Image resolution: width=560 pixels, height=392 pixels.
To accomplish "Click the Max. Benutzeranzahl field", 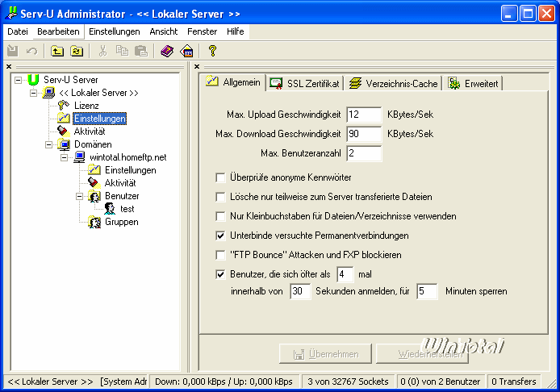I will (364, 153).
